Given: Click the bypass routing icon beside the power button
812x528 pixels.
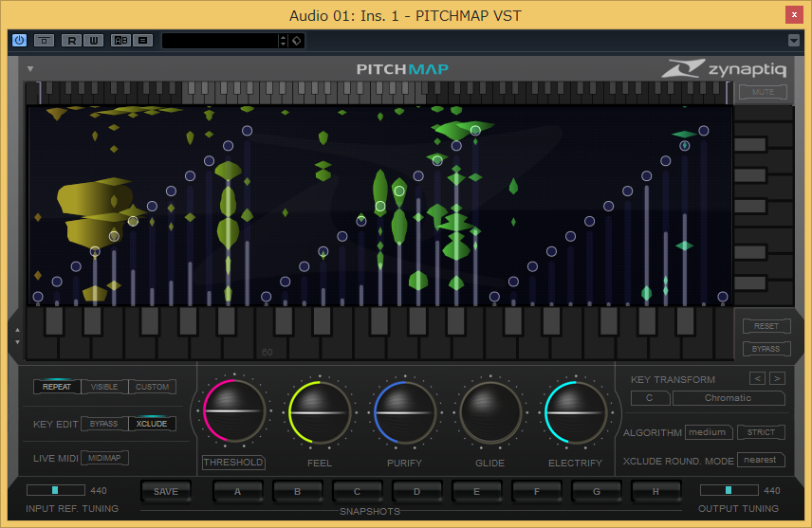Looking at the screenshot, I should pos(44,41).
